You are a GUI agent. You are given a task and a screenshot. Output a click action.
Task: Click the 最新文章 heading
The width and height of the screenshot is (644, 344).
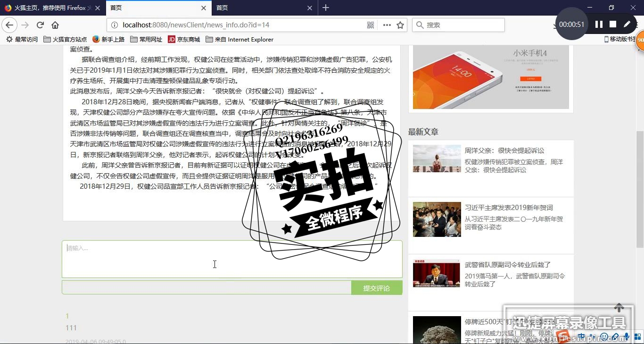[x=423, y=132]
